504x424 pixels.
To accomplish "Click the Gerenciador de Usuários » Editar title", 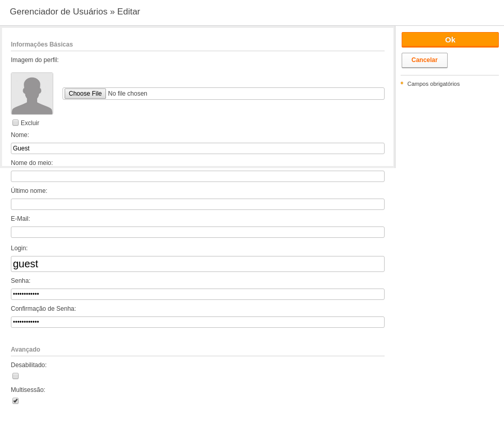I will pos(75,11).
